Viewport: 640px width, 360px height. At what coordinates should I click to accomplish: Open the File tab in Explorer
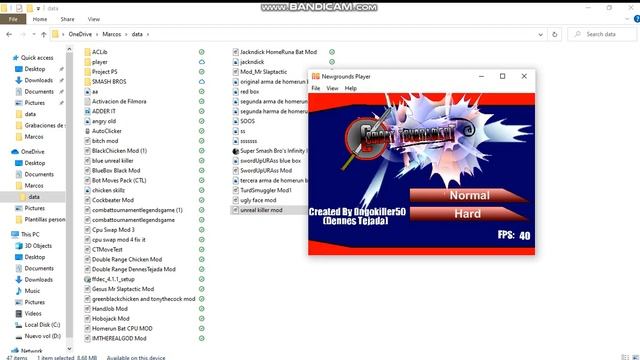pyautogui.click(x=13, y=19)
